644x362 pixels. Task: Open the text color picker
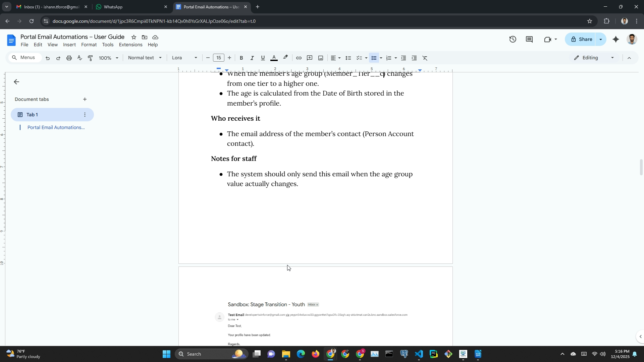(274, 58)
